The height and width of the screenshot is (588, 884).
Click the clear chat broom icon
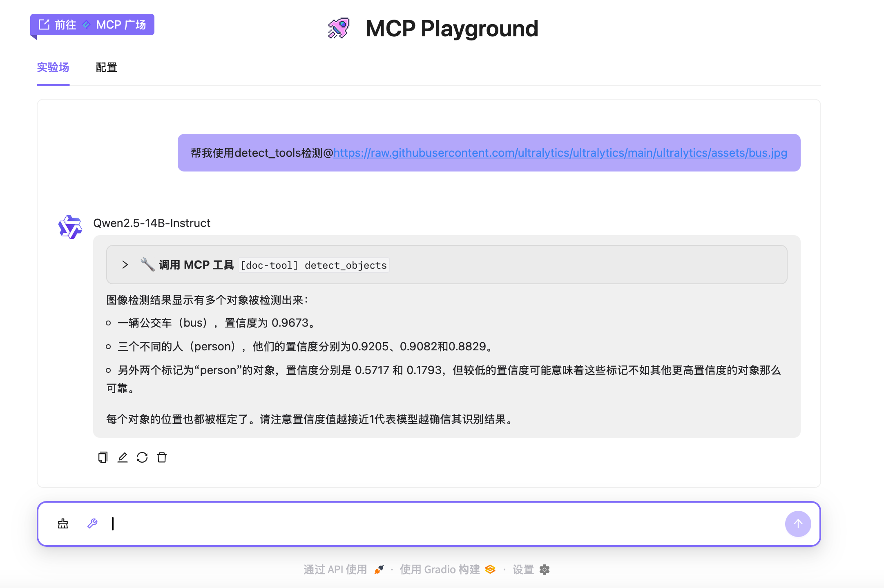click(63, 523)
